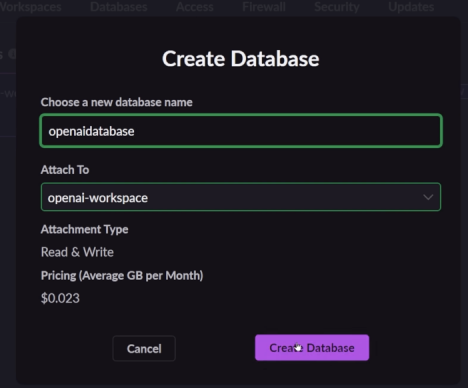The height and width of the screenshot is (388, 468).
Task: Place cursor in openaidatabase text
Action: coord(91,131)
